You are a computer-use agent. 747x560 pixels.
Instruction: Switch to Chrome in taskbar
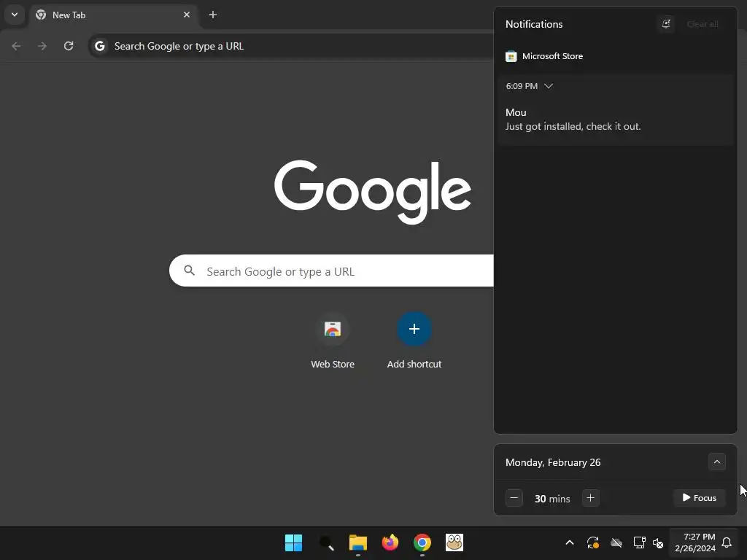422,542
